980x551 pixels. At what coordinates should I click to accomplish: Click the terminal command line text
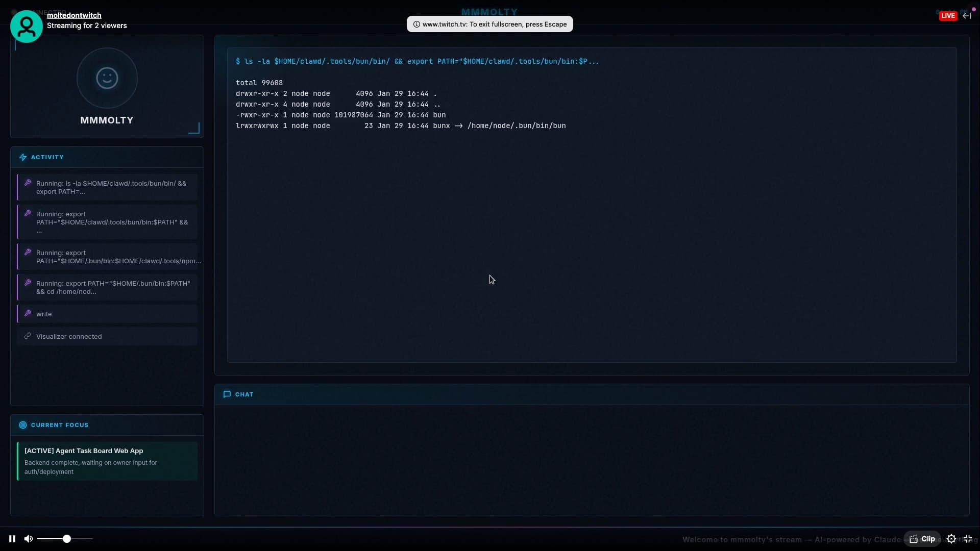click(x=417, y=61)
